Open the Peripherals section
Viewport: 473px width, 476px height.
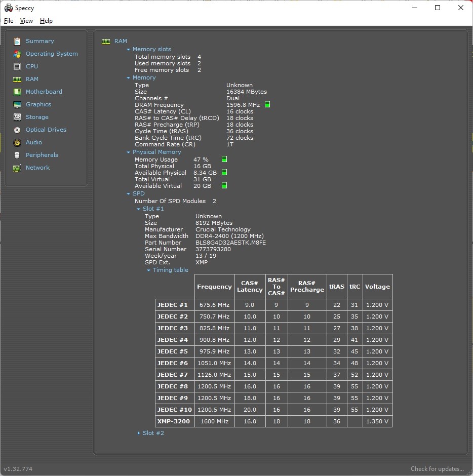tap(42, 155)
